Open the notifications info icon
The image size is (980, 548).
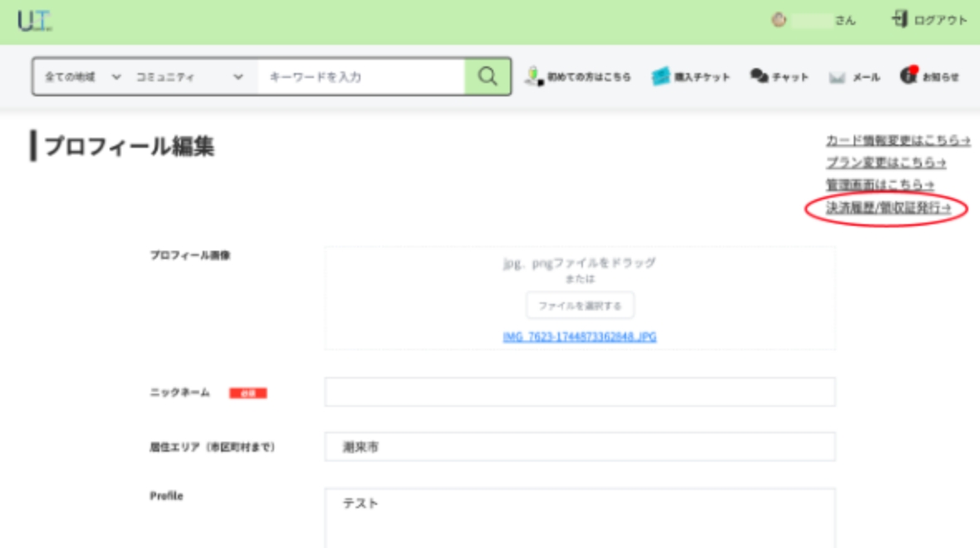909,76
